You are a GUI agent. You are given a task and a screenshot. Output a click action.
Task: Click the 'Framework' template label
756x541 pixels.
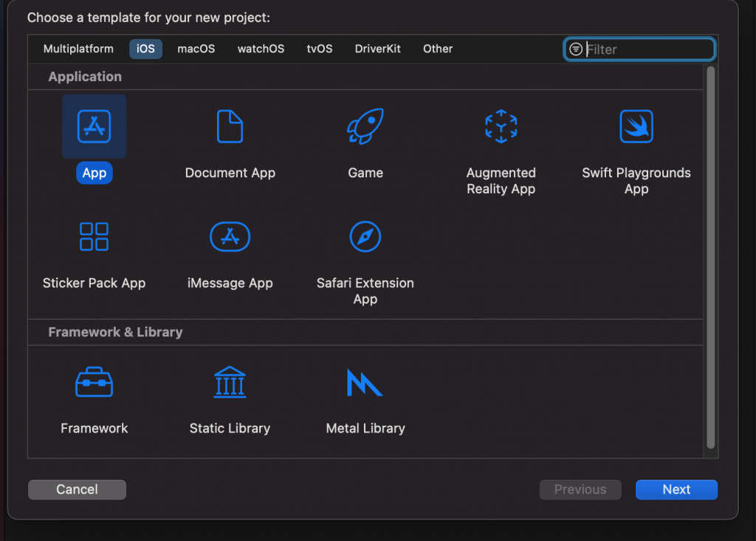94,428
